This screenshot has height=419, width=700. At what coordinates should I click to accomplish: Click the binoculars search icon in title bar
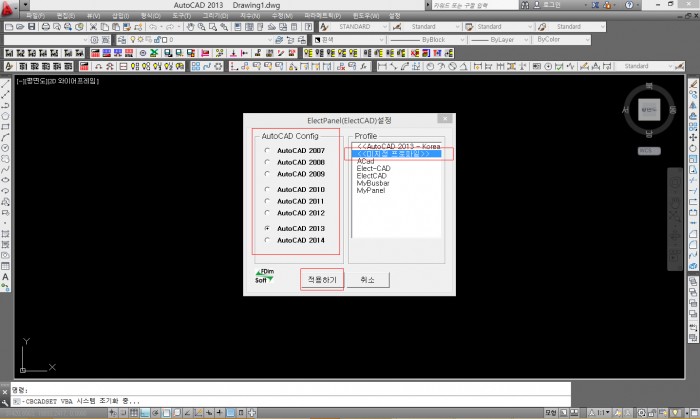coord(525,5)
